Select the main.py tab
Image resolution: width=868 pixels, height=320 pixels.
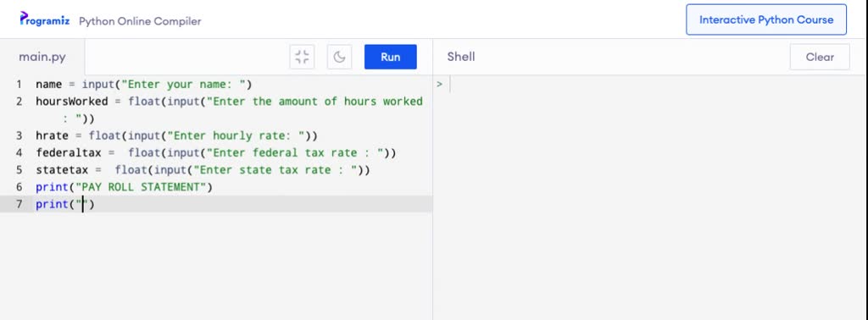click(42, 57)
